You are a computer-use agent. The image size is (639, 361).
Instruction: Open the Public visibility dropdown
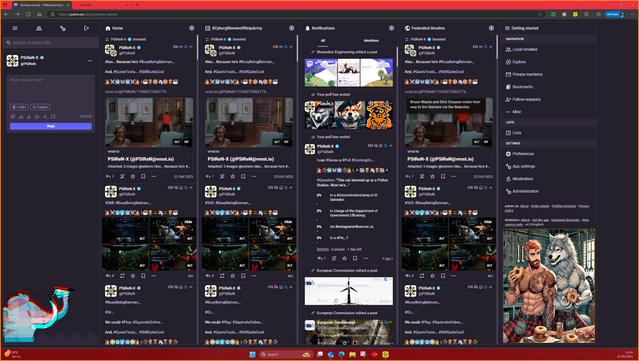(x=19, y=107)
